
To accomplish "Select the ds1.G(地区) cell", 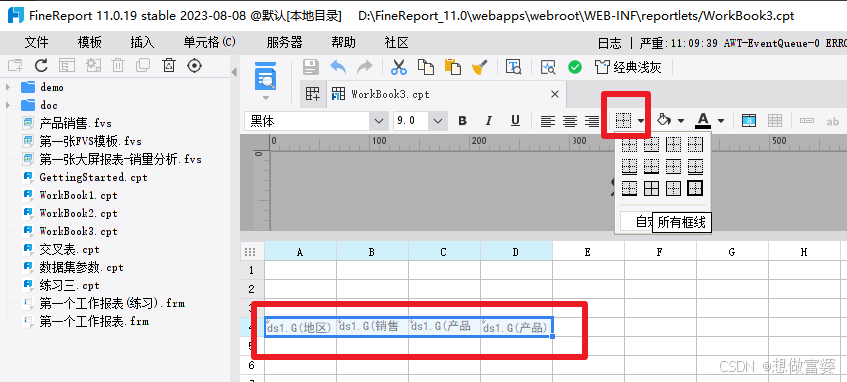I will click(x=300, y=327).
